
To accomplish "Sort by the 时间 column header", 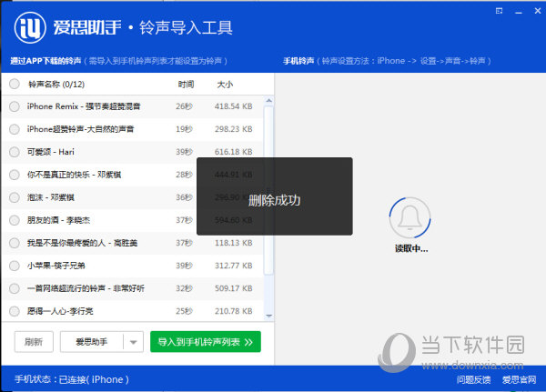I will pyautogui.click(x=186, y=85).
